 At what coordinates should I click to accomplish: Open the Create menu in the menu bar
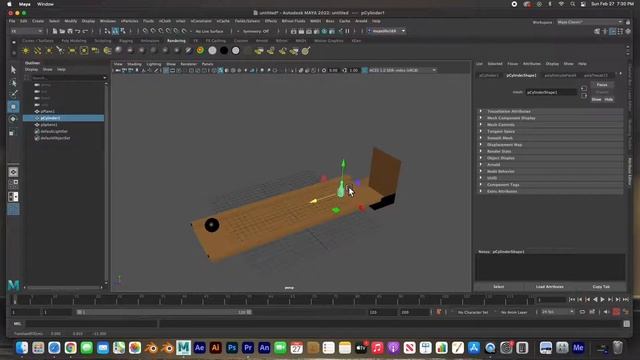point(38,21)
